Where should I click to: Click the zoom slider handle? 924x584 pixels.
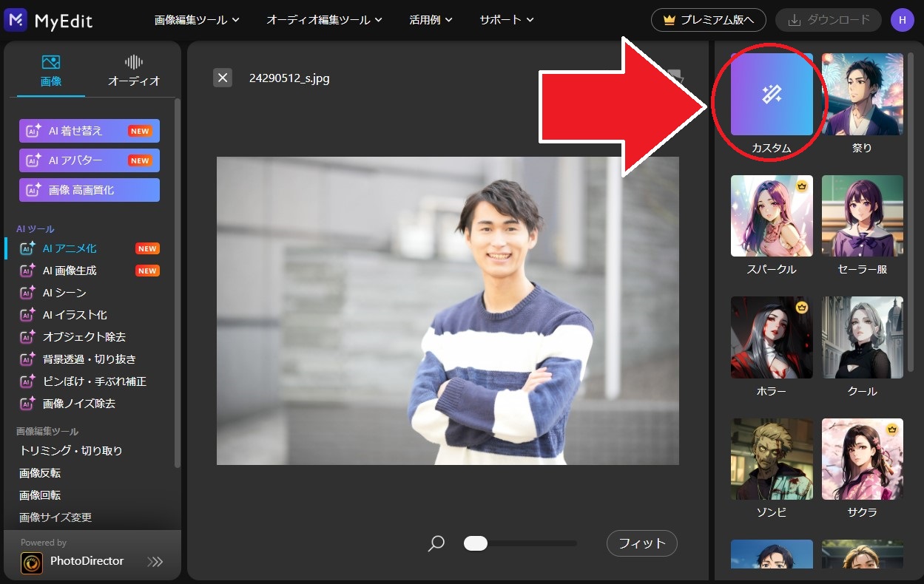pos(476,544)
